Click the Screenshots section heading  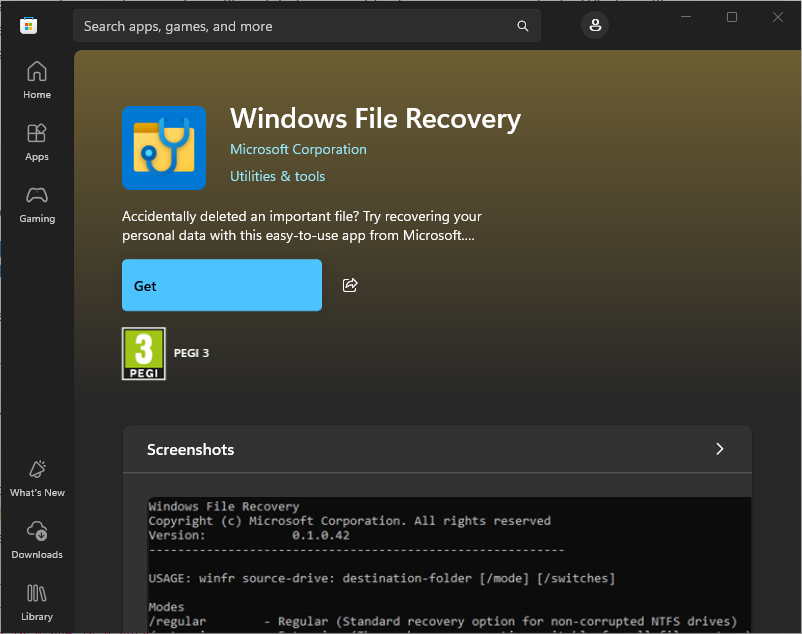[191, 449]
